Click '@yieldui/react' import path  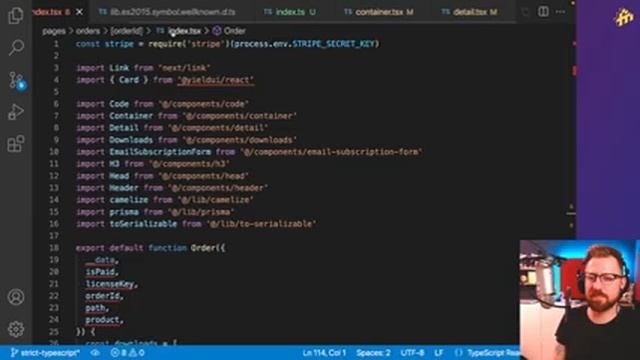tap(216, 80)
